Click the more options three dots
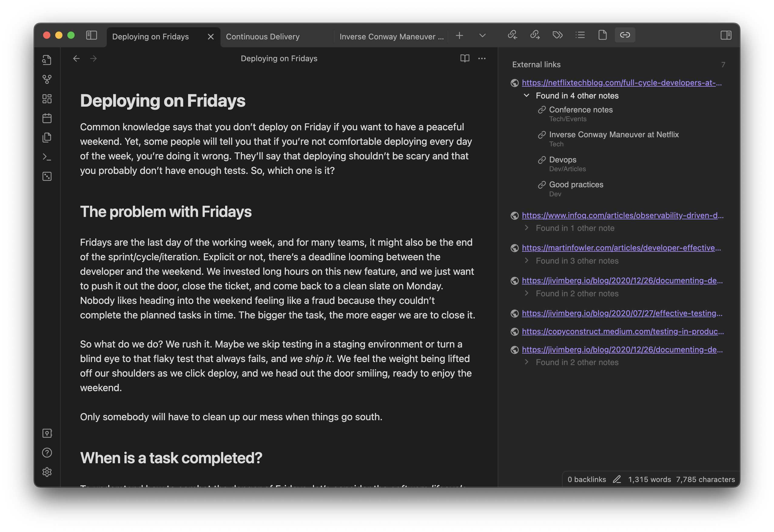Viewport: 774px width, 532px height. point(482,58)
